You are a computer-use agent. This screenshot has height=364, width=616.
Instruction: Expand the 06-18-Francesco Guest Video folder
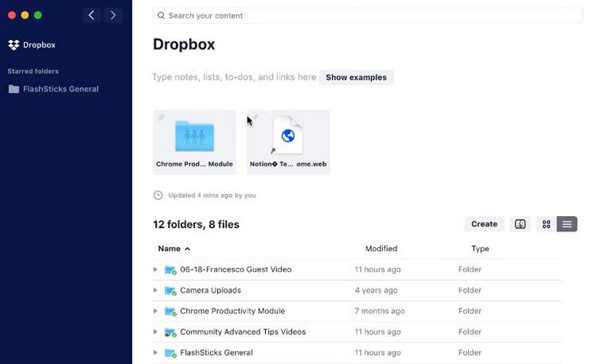[x=156, y=269]
